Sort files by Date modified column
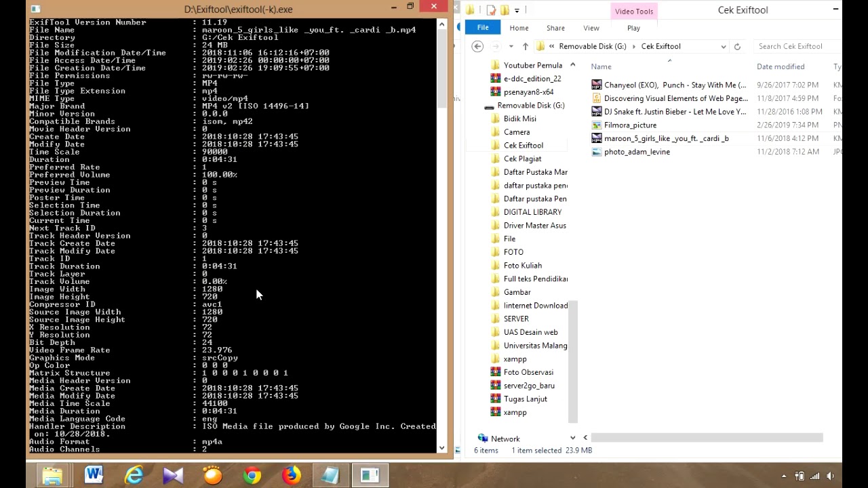 (x=781, y=66)
